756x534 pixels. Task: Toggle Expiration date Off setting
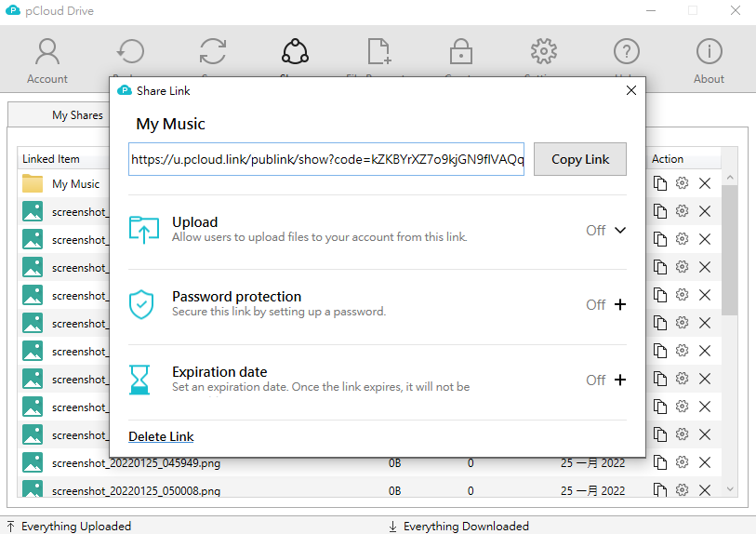(595, 380)
